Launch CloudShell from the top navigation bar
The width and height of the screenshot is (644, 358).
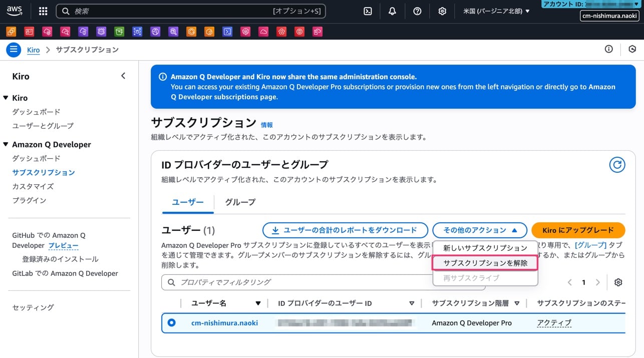(x=367, y=11)
